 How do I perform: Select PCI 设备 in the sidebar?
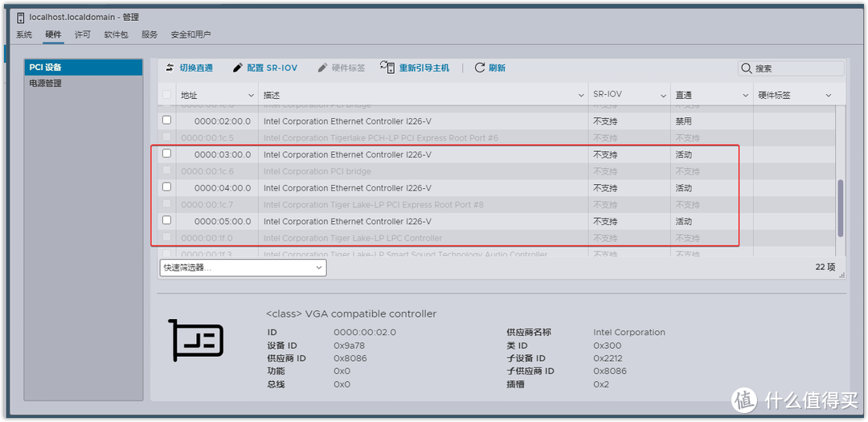click(x=84, y=68)
